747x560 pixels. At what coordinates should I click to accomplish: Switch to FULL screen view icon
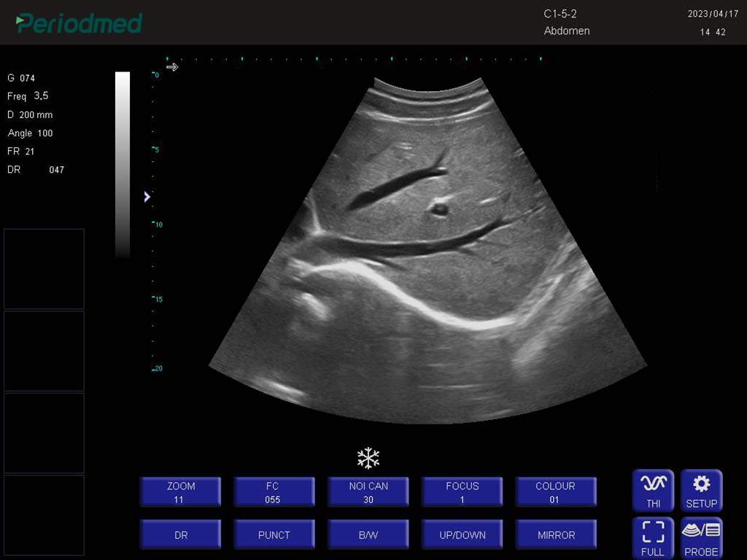click(653, 538)
